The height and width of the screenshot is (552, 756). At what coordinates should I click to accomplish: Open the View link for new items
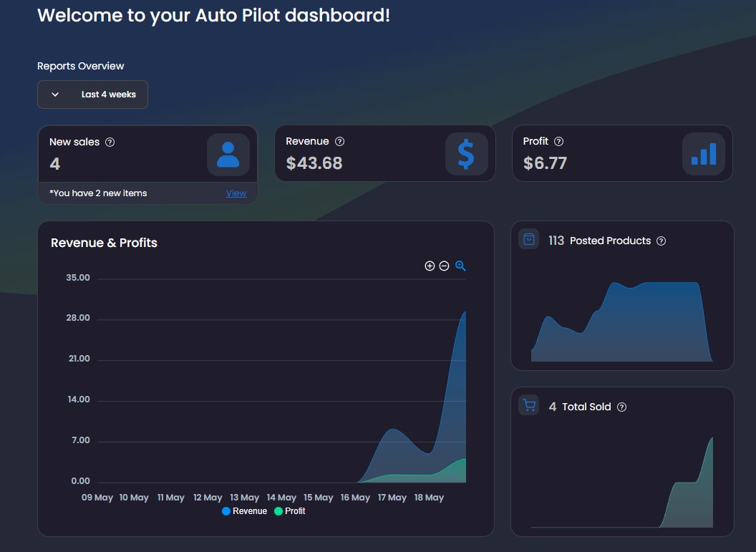tap(236, 193)
